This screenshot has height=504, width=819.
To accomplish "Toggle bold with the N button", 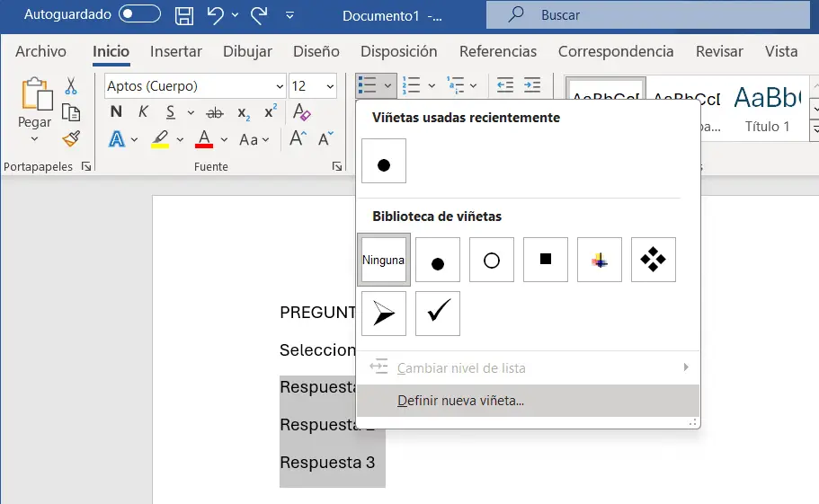I will pyautogui.click(x=116, y=111).
